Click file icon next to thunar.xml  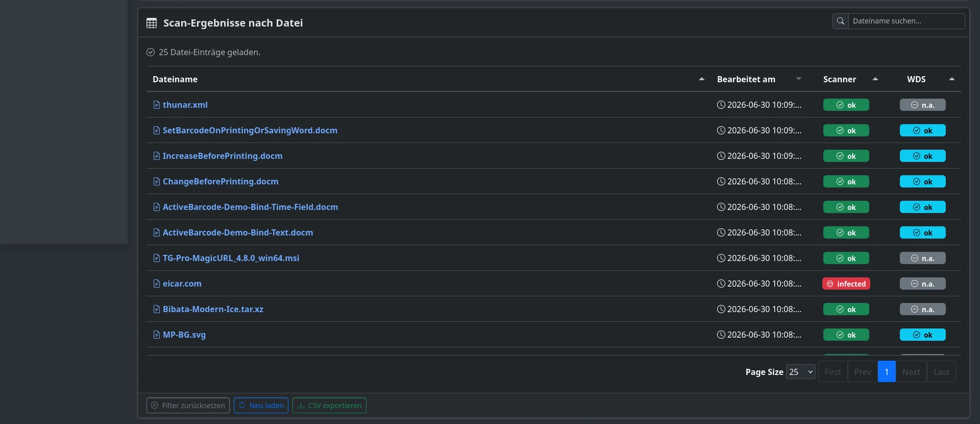tap(157, 105)
